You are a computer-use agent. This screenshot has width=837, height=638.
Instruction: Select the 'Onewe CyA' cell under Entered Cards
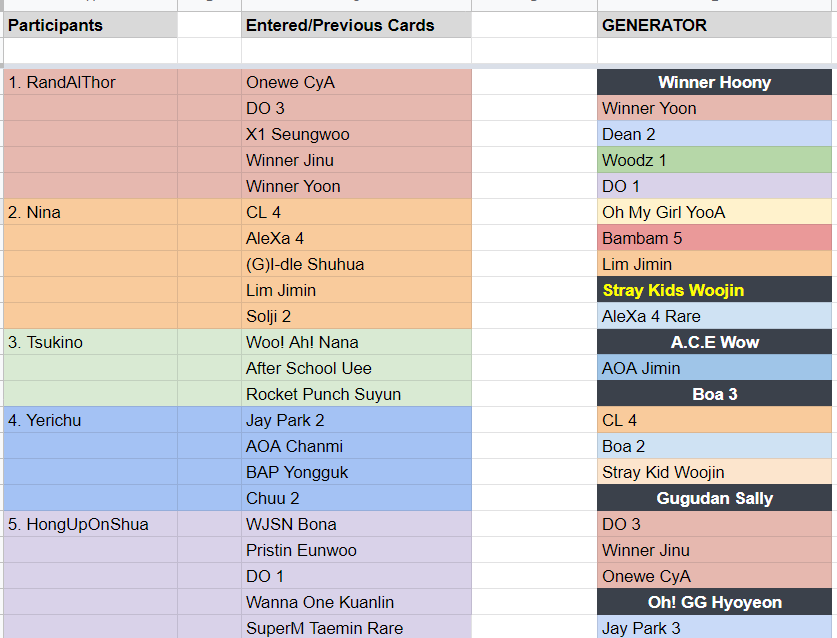point(356,82)
